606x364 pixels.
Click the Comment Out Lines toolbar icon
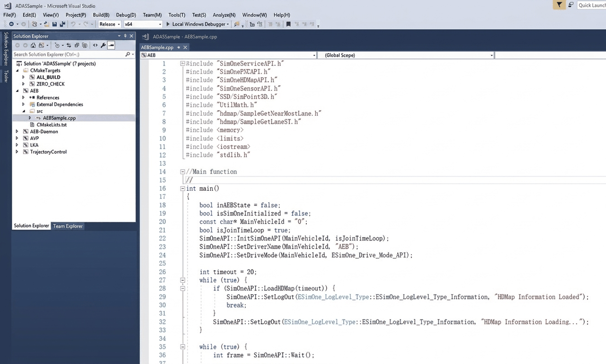point(270,24)
